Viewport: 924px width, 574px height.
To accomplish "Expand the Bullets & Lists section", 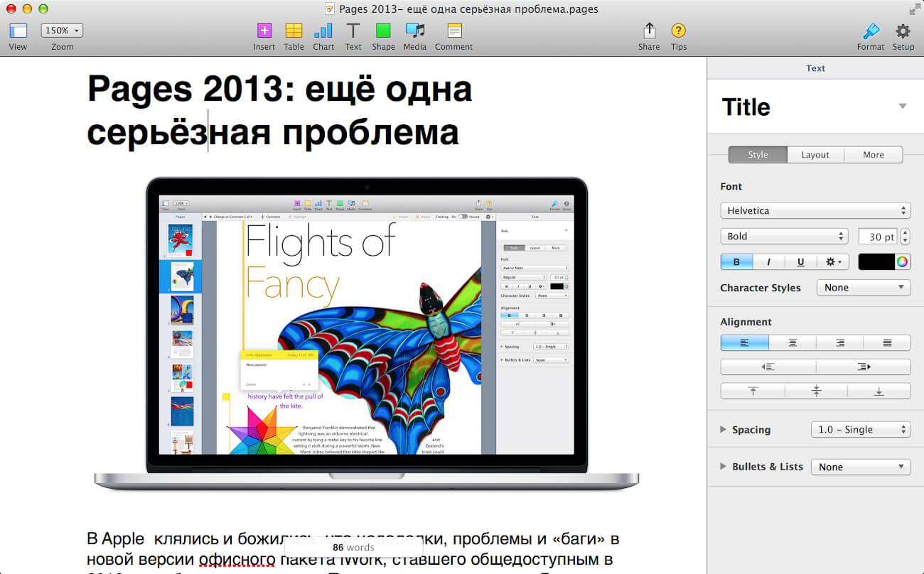I will pyautogui.click(x=723, y=467).
